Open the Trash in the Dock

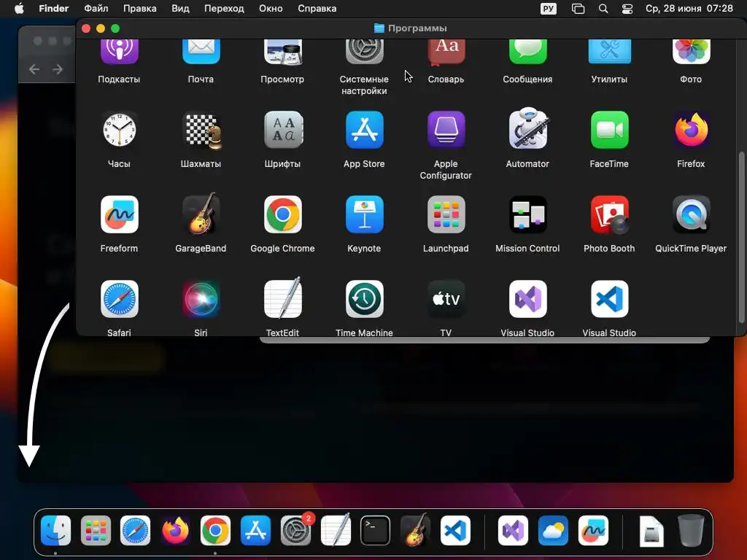(691, 530)
